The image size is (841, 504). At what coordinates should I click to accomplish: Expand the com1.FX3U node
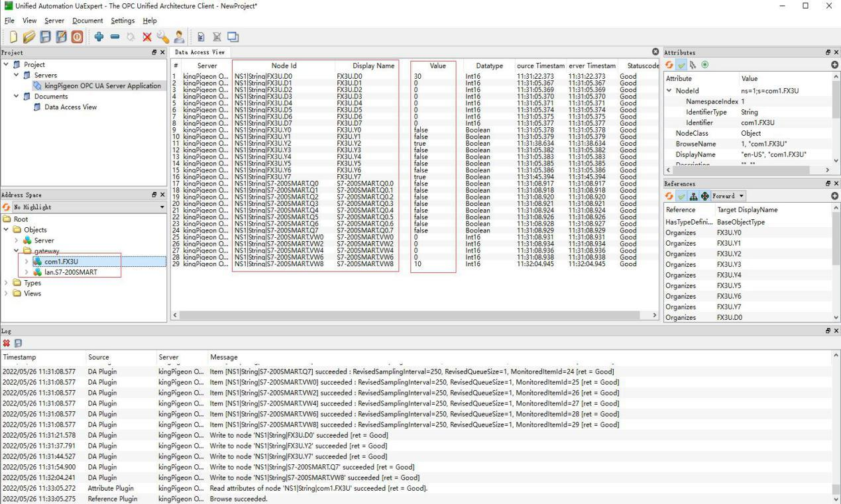(26, 262)
